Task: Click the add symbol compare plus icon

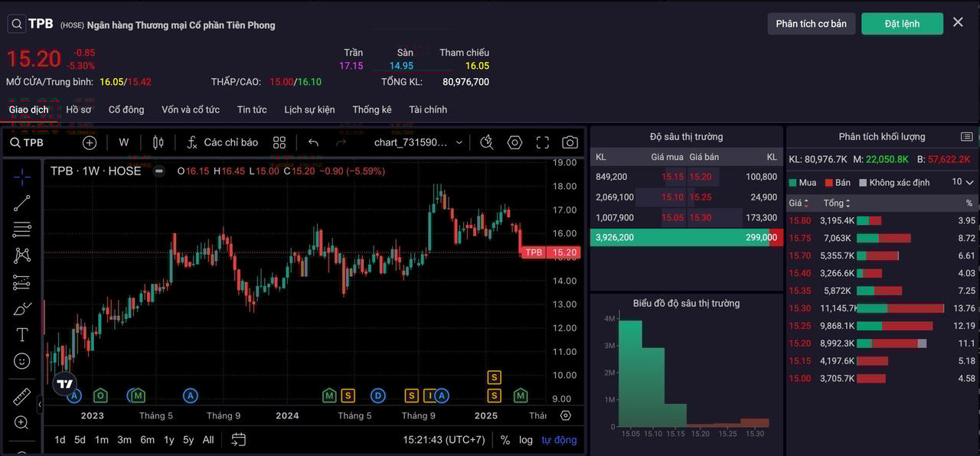Action: (90, 142)
